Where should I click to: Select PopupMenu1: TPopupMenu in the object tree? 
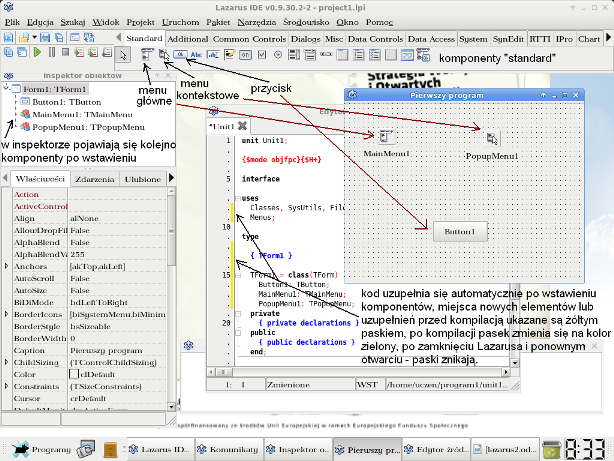[x=88, y=127]
